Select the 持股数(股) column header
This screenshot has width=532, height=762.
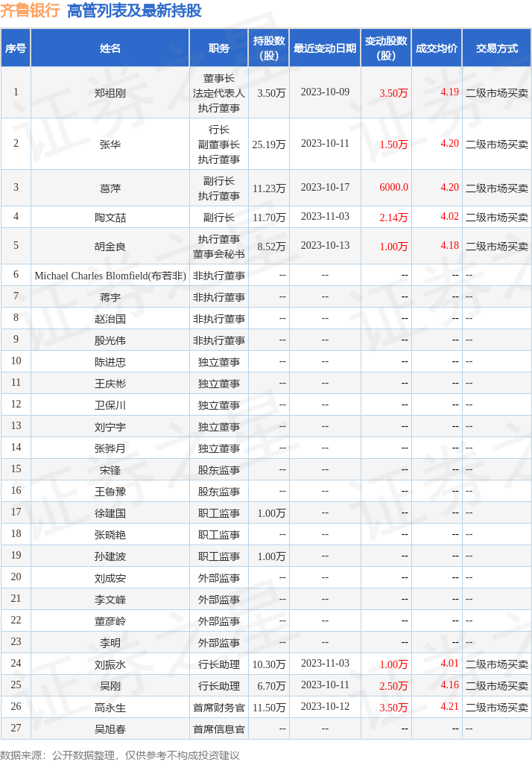click(269, 48)
